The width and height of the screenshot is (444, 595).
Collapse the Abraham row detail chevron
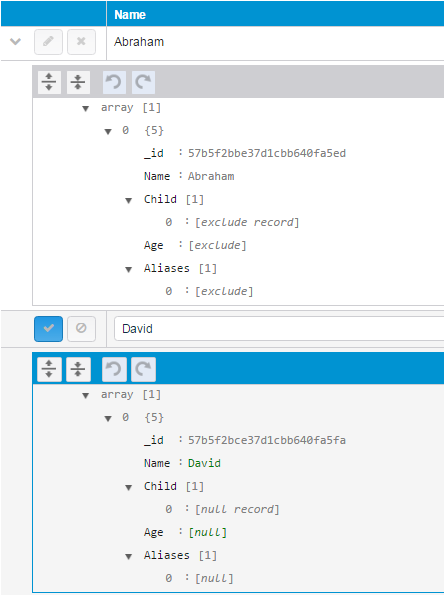tap(15, 41)
